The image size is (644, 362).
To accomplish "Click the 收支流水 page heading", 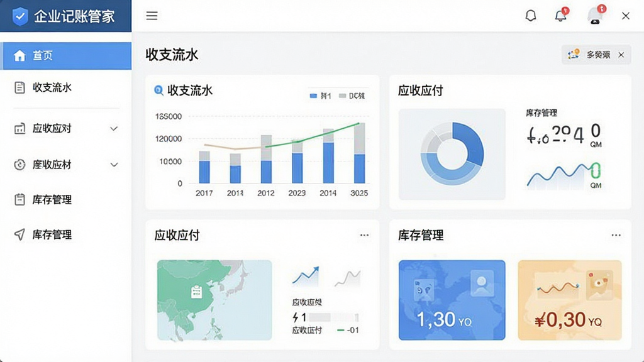I will point(172,55).
